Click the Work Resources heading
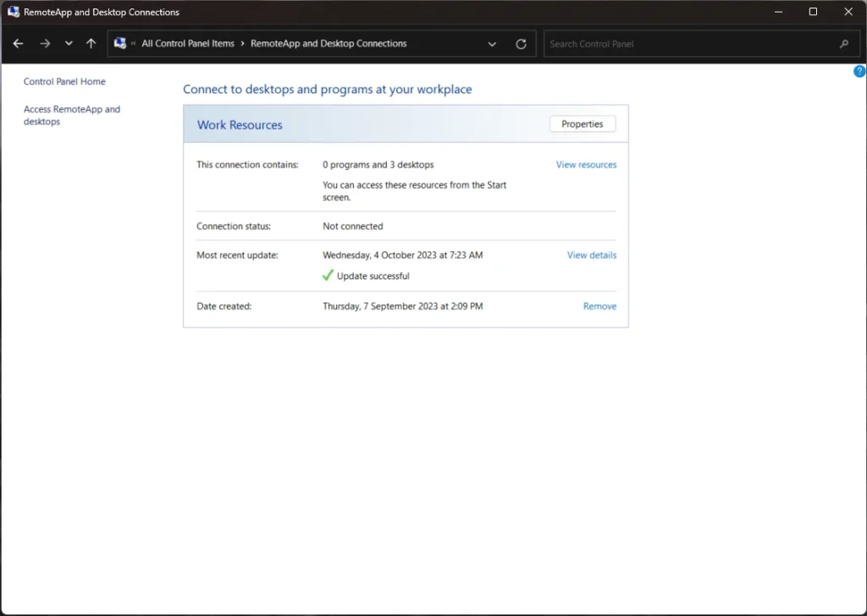The width and height of the screenshot is (867, 616). tap(240, 125)
